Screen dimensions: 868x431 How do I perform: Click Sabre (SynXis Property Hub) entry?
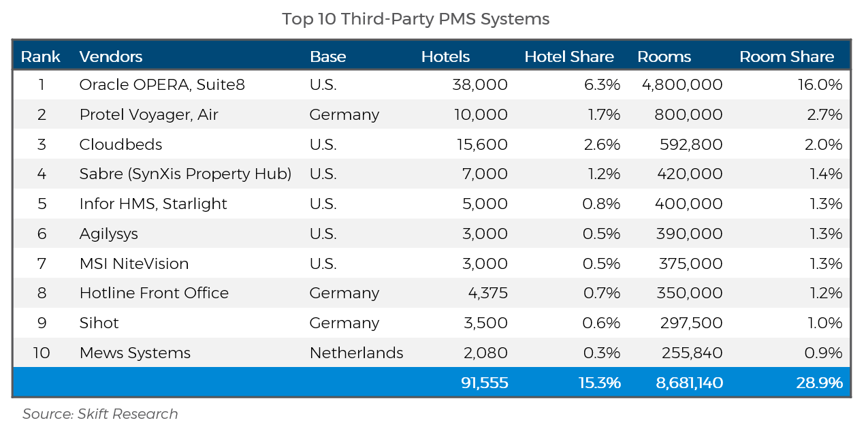click(185, 174)
